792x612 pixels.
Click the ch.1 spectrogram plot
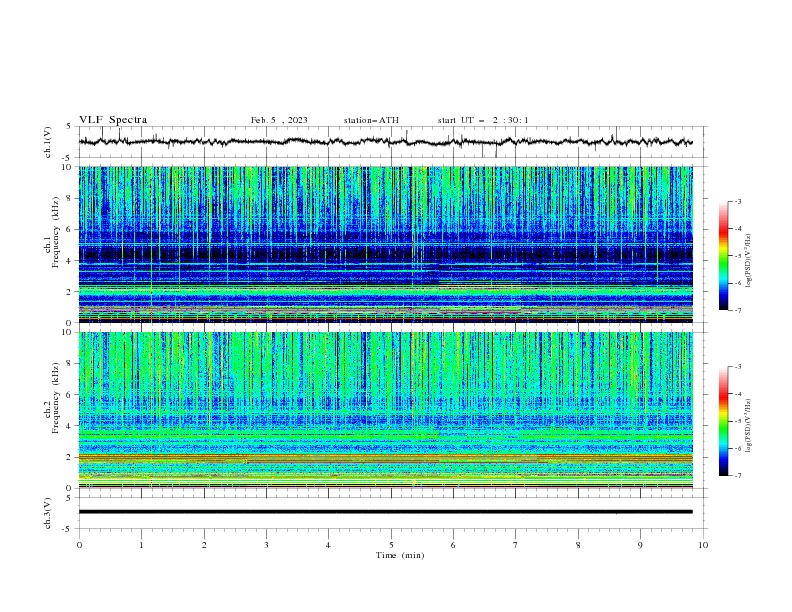[x=386, y=244]
